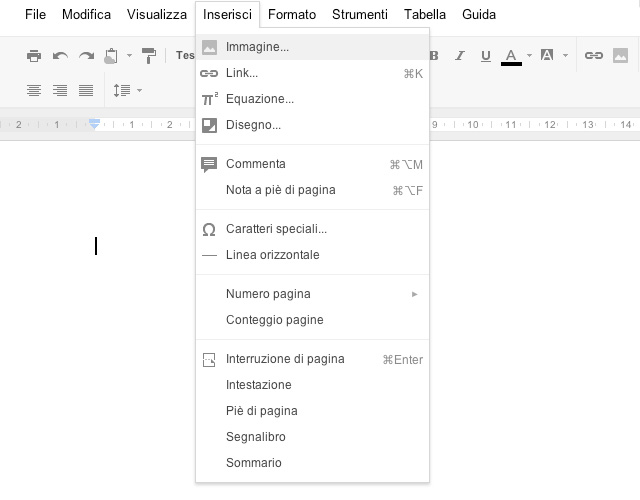This screenshot has height=500, width=640.
Task: Undo the last action
Action: [x=60, y=56]
